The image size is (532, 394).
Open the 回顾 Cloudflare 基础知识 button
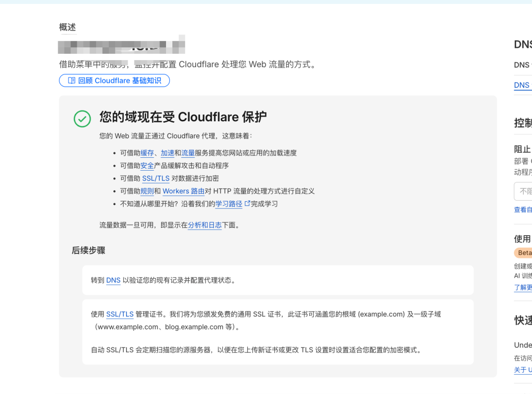tap(114, 80)
